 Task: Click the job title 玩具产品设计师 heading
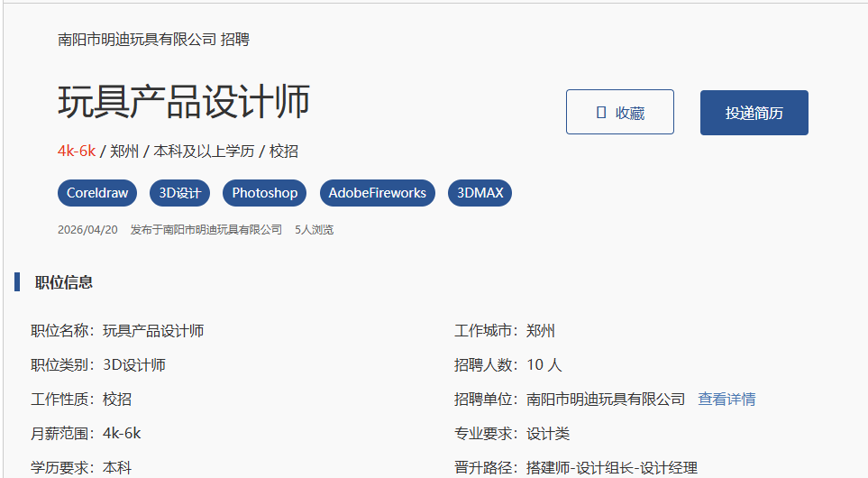pyautogui.click(x=184, y=101)
